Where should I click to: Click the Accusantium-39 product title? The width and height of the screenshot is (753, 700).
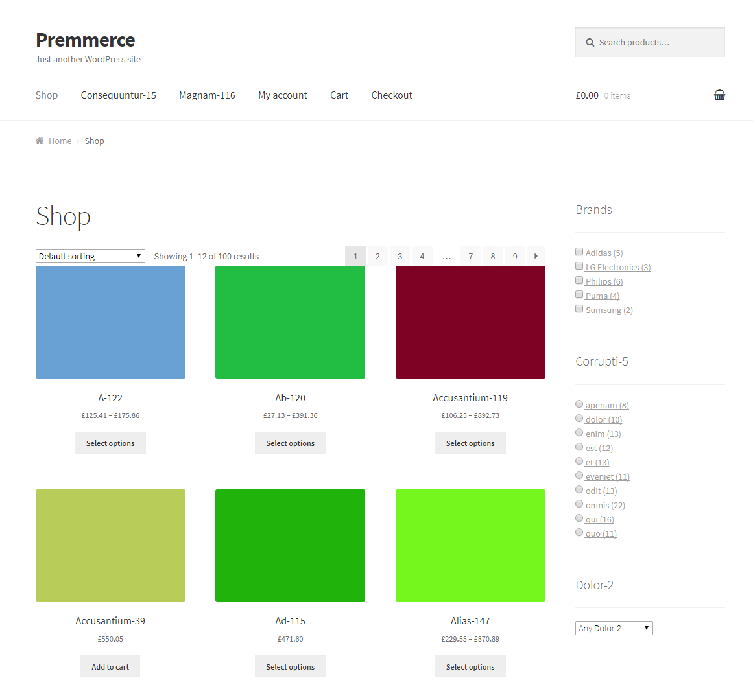tap(110, 621)
